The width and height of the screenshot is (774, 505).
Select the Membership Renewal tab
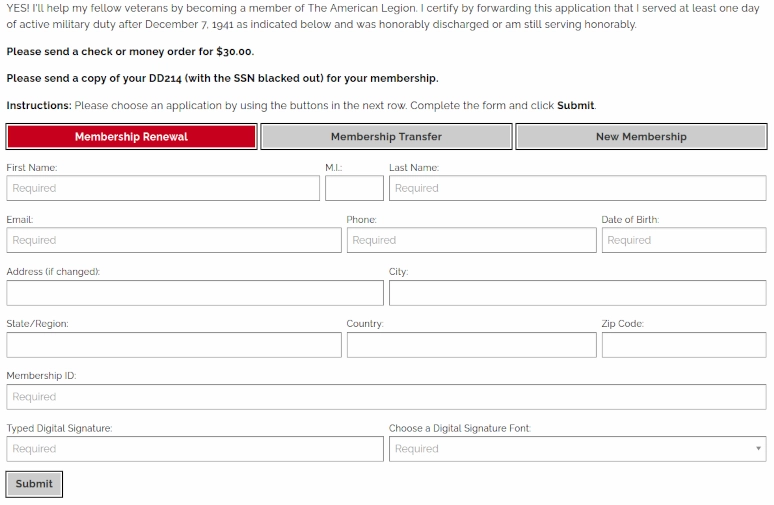coord(131,137)
